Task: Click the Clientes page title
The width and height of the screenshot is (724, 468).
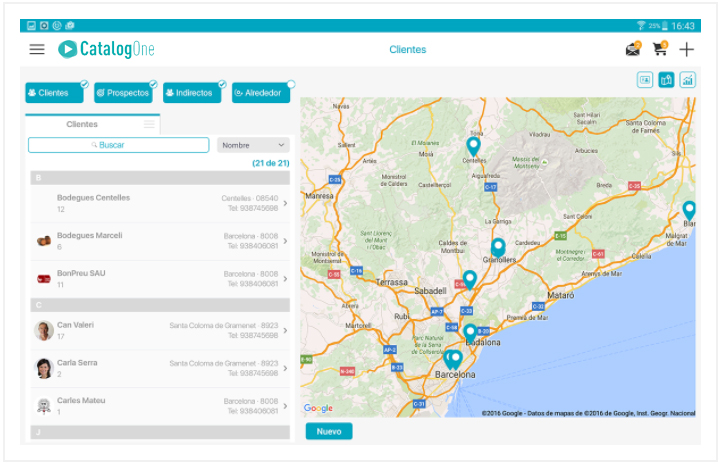Action: [x=408, y=49]
